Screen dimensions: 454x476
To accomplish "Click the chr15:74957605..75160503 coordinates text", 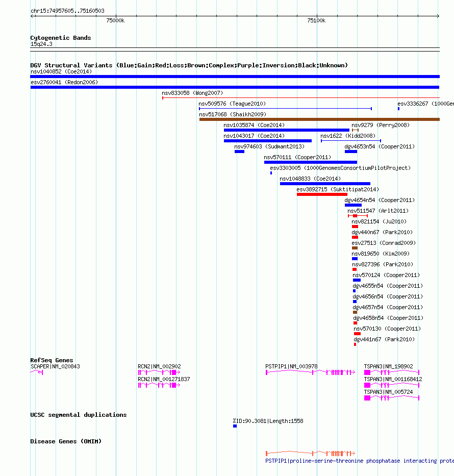I will 67,11.
